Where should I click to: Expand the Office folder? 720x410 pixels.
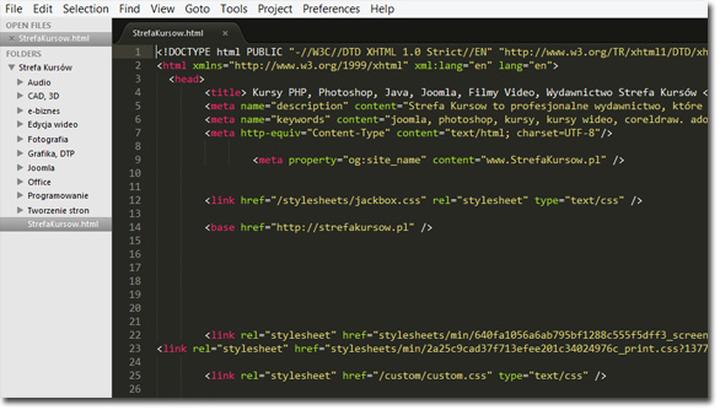20,182
